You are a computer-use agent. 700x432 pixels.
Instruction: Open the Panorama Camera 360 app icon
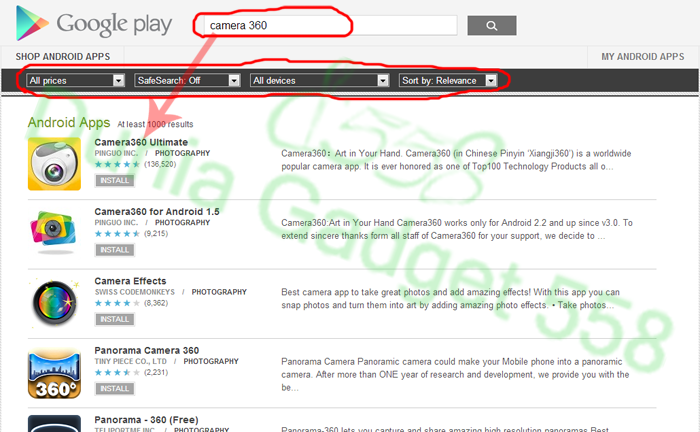[x=54, y=373]
